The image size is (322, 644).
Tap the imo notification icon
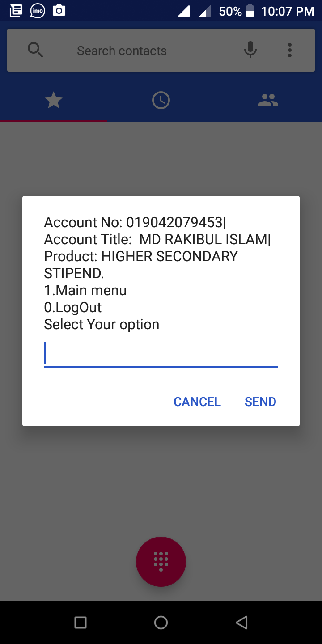(38, 11)
